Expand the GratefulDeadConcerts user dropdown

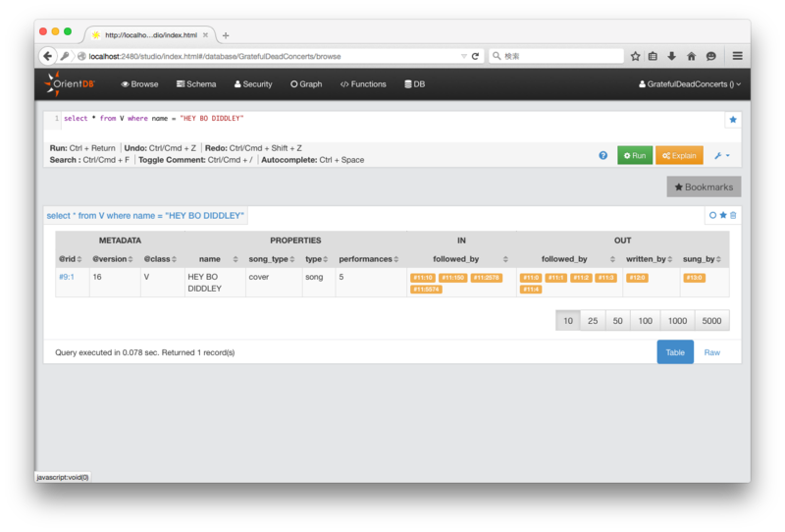[690, 84]
